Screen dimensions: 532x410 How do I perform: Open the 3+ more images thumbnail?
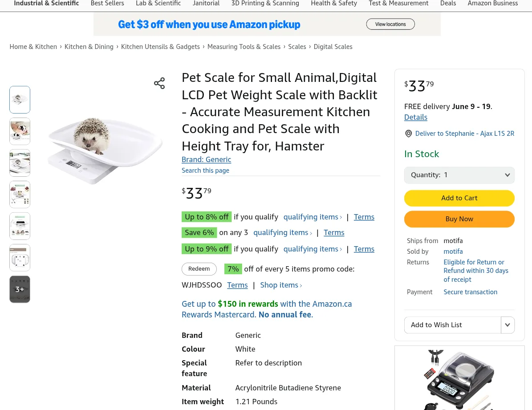tap(20, 289)
